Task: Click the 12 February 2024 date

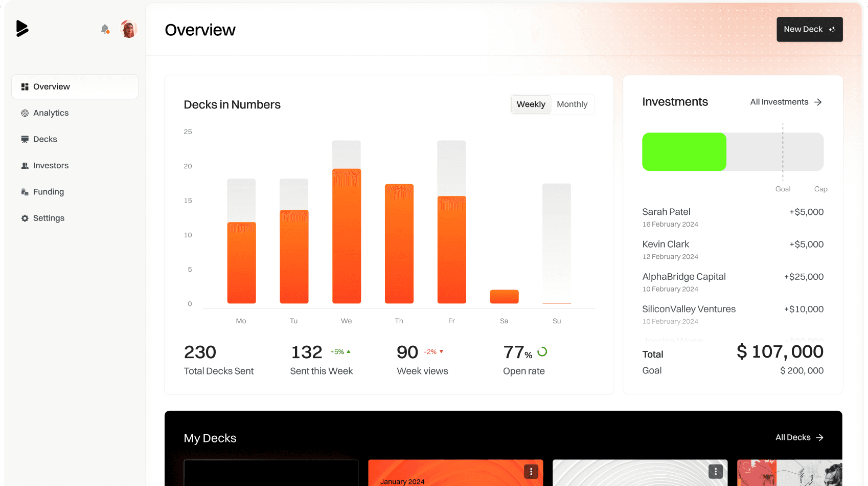Action: click(670, 257)
